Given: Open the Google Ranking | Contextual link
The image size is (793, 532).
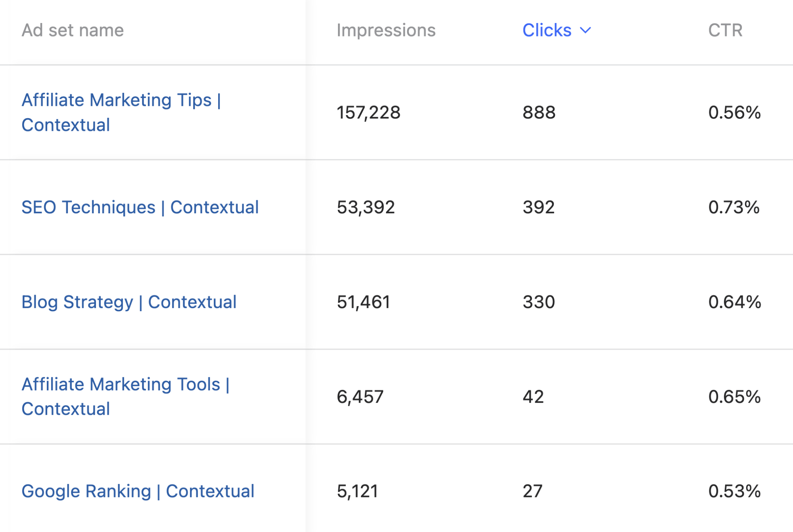Looking at the screenshot, I should pyautogui.click(x=138, y=491).
